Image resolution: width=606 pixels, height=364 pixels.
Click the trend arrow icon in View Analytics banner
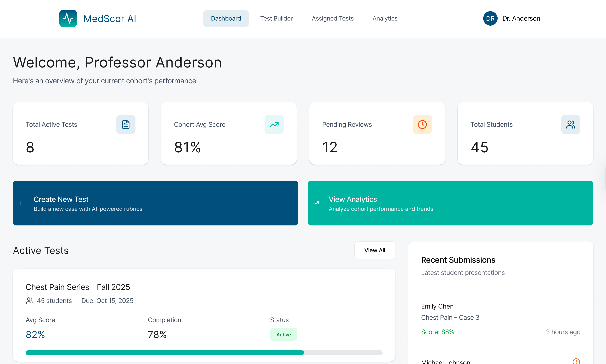[316, 203]
